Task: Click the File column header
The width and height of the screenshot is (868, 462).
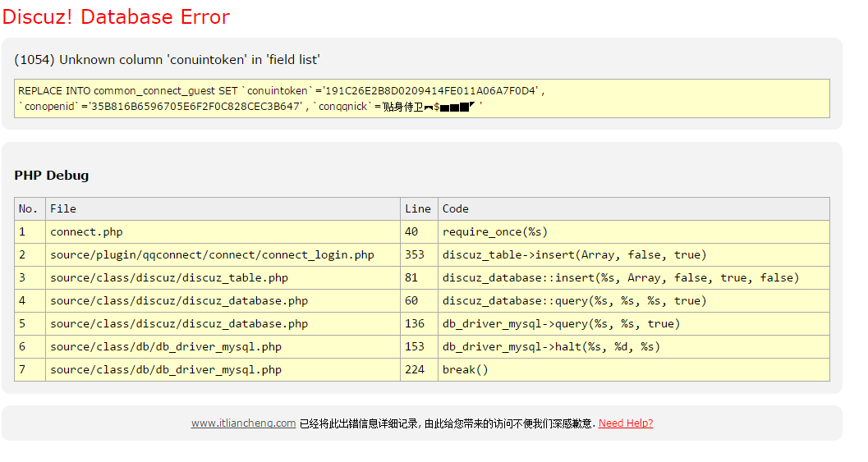Action: [63, 208]
